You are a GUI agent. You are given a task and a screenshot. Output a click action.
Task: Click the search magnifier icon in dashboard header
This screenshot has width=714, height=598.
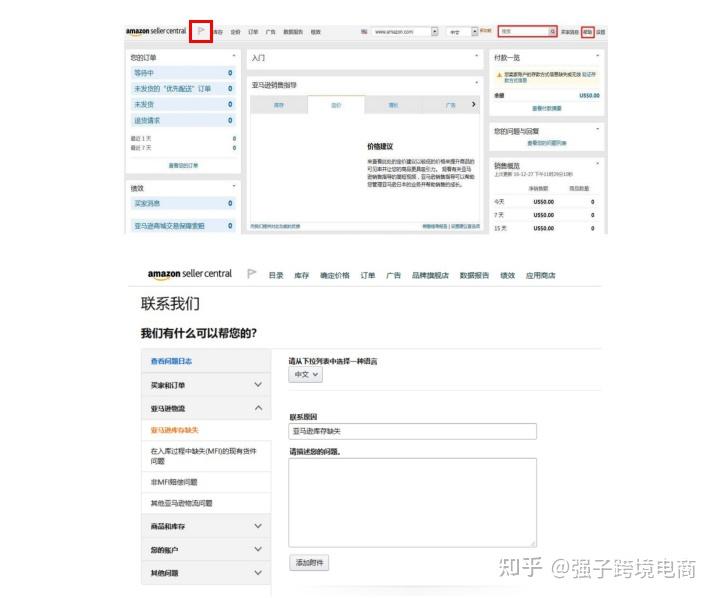552,31
